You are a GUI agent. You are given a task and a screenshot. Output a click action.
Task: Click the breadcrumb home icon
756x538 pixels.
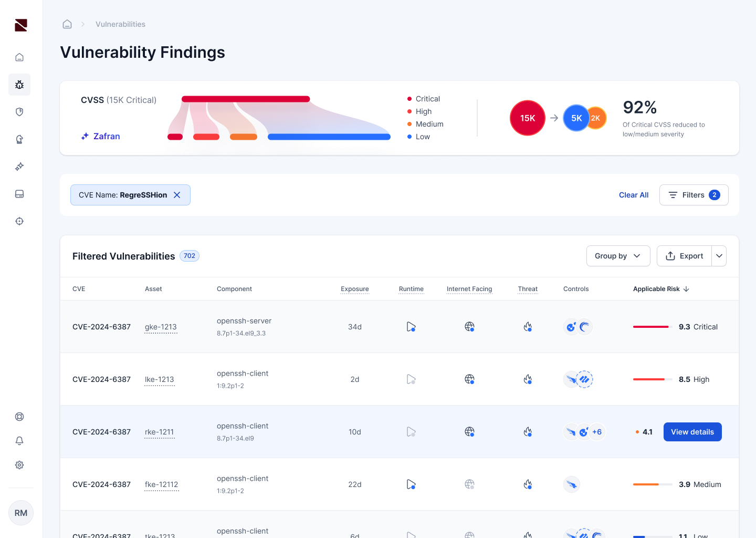[67, 24]
